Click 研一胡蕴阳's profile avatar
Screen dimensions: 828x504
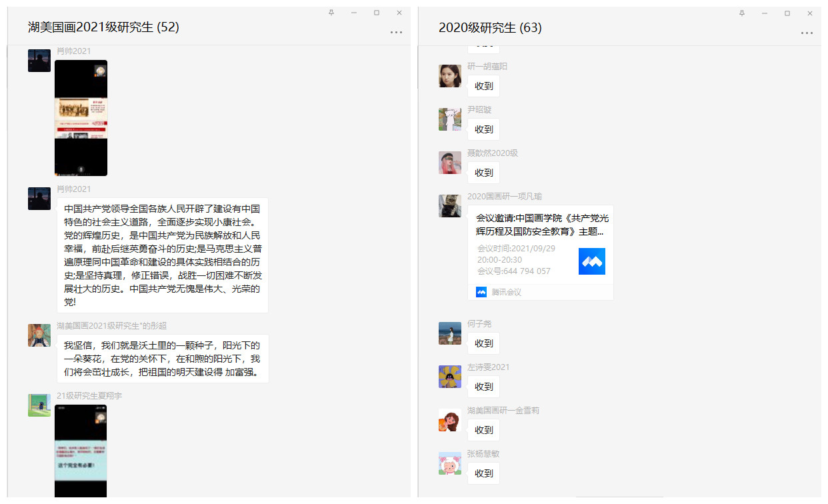coord(450,76)
